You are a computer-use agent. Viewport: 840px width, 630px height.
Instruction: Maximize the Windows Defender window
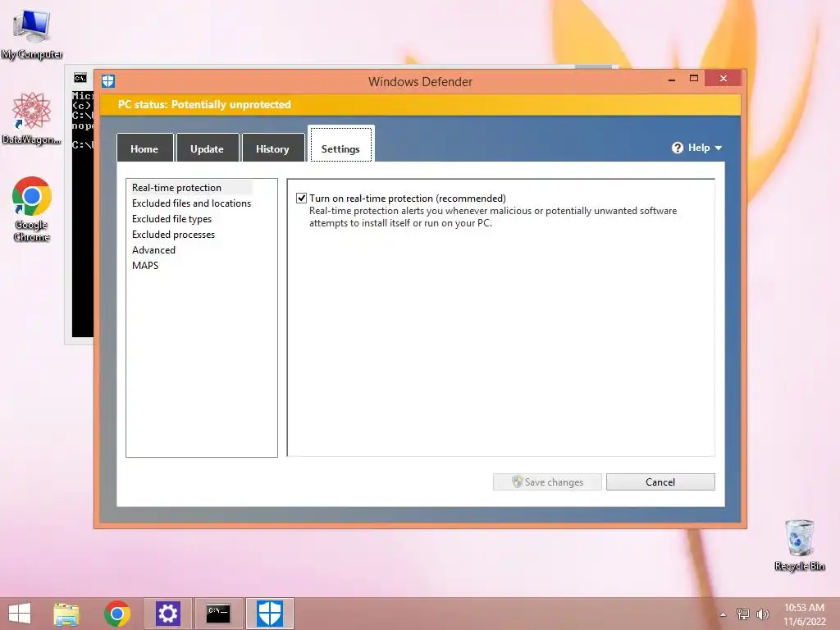tap(694, 78)
